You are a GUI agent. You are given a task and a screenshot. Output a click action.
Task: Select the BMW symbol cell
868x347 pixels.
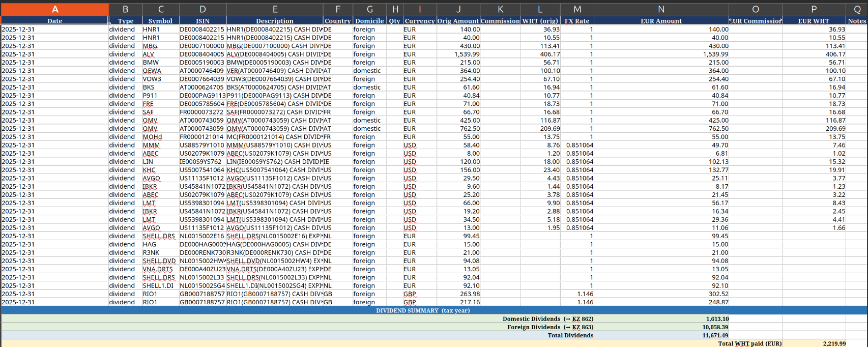pyautogui.click(x=161, y=63)
